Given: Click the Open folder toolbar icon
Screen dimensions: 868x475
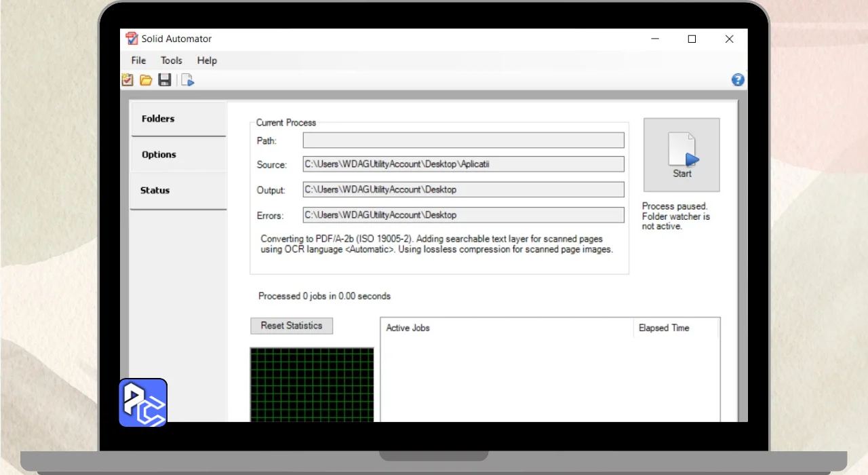Looking at the screenshot, I should (146, 80).
